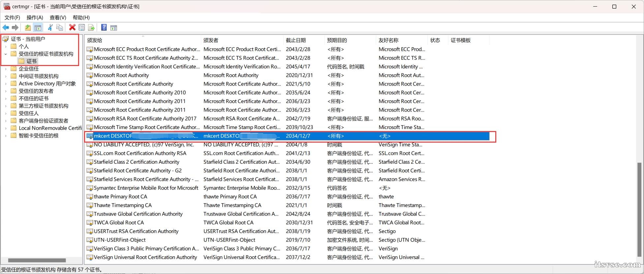This screenshot has width=644, height=274.
Task: Click the blue Back arrow in toolbar
Action: [x=6, y=28]
